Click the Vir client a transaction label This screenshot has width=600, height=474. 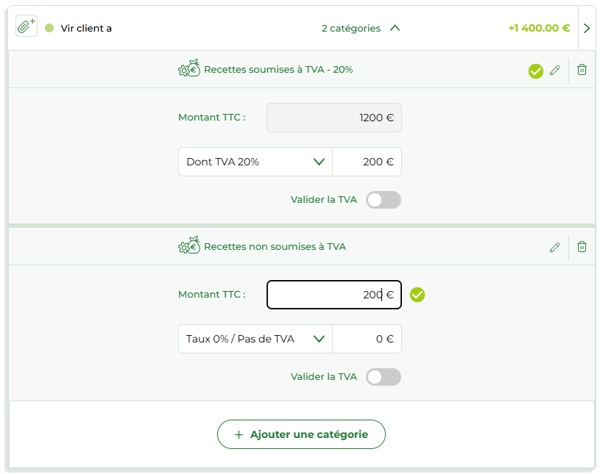tap(86, 28)
